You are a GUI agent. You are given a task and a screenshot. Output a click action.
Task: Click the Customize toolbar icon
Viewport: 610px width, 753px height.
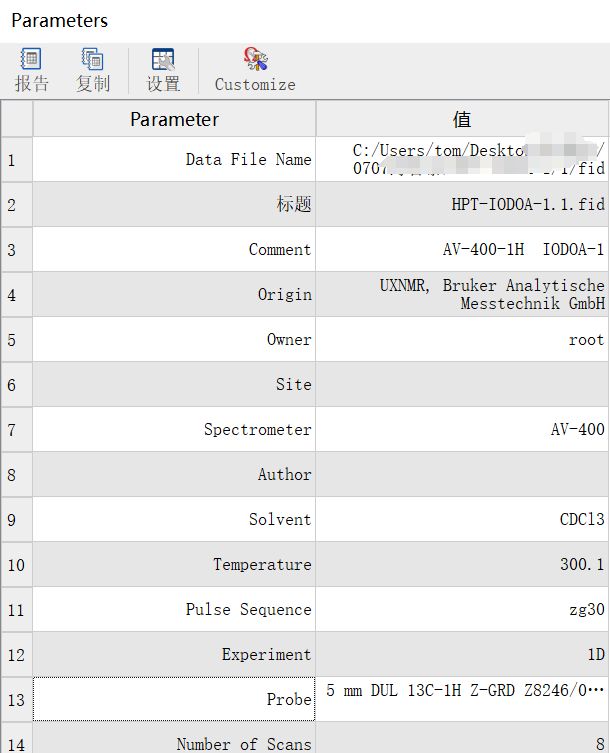(255, 70)
